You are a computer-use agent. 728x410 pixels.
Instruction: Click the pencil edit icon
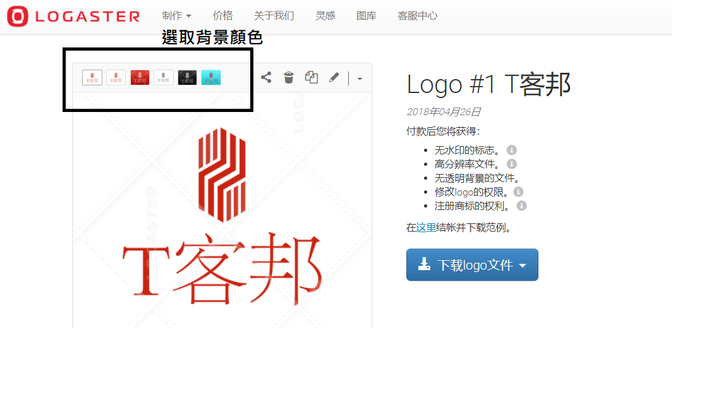pos(334,77)
